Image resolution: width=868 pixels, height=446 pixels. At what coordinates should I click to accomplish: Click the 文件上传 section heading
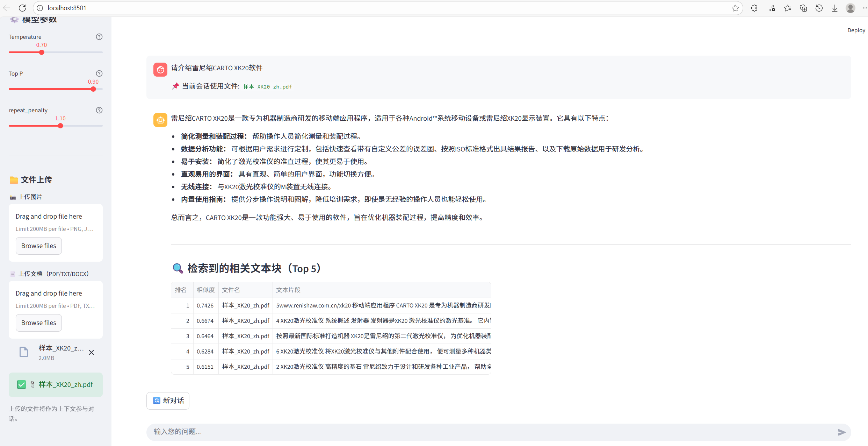[36, 180]
